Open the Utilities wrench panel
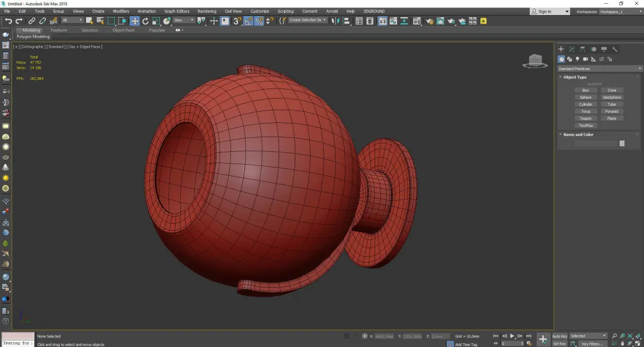The height and width of the screenshot is (347, 644). pos(615,49)
